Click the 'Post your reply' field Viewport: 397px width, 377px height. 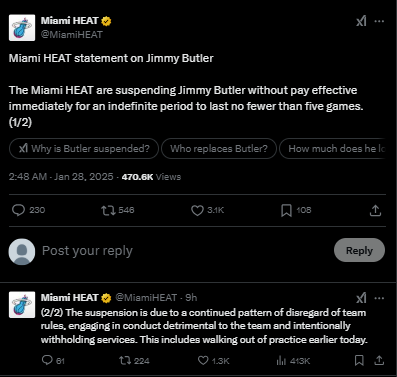(185, 251)
